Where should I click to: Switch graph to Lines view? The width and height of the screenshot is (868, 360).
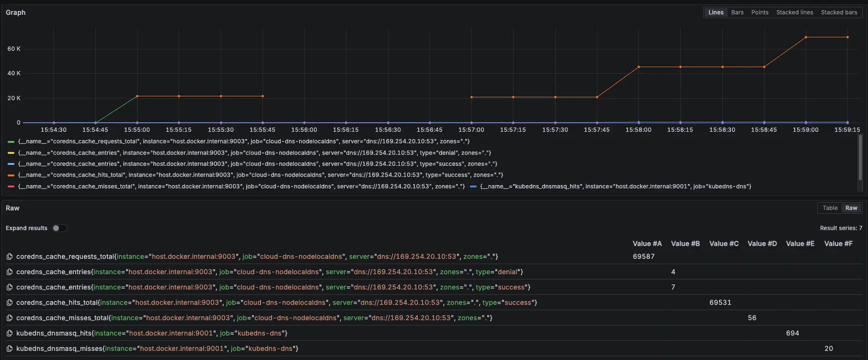[x=716, y=12]
